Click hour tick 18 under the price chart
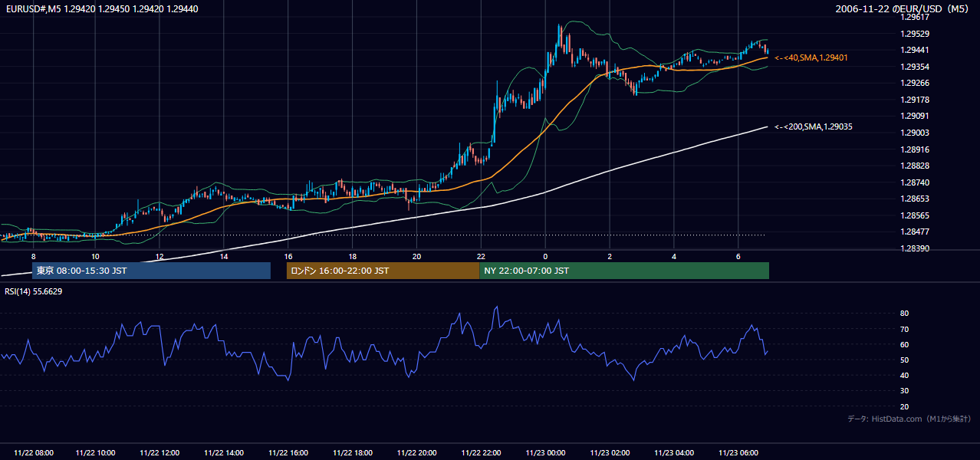 coord(352,256)
